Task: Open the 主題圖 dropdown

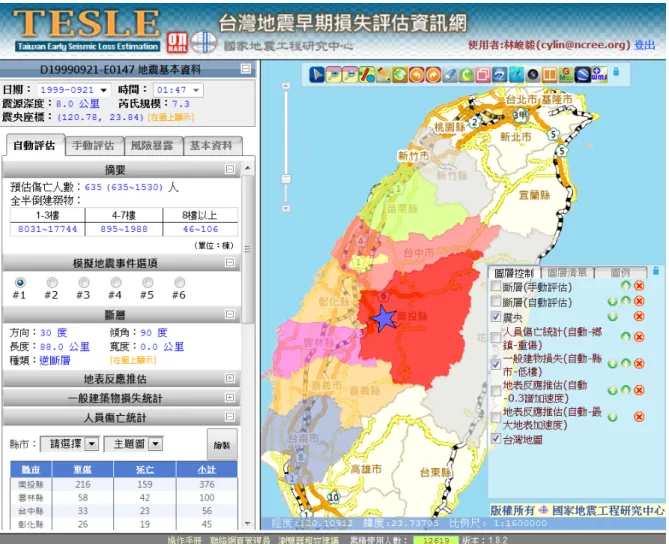Action: (133, 444)
